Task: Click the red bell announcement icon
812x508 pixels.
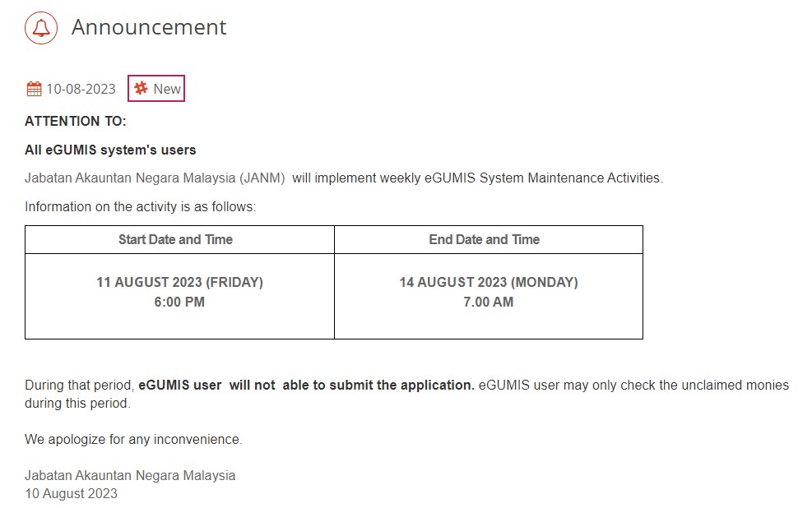Action: click(41, 28)
